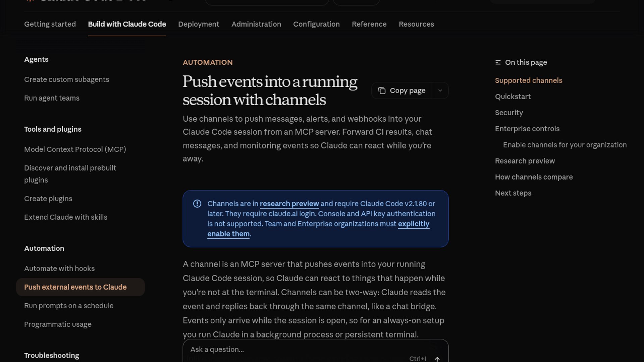The height and width of the screenshot is (362, 644).
Task: Select Automate with hooks in the sidebar
Action: [x=59, y=268]
